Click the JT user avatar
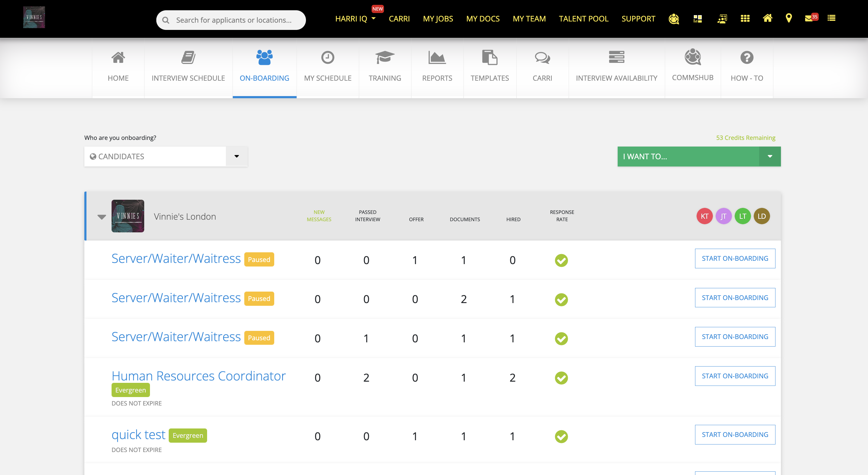Image resolution: width=868 pixels, height=475 pixels. coord(723,216)
